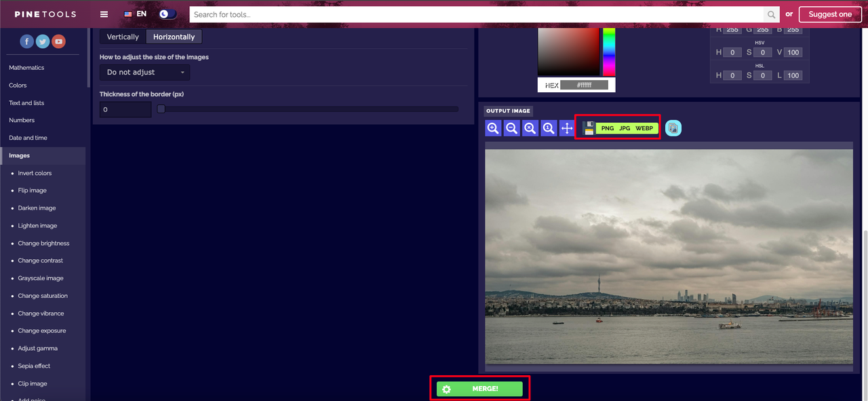
Task: Open the Colors category
Action: click(18, 85)
